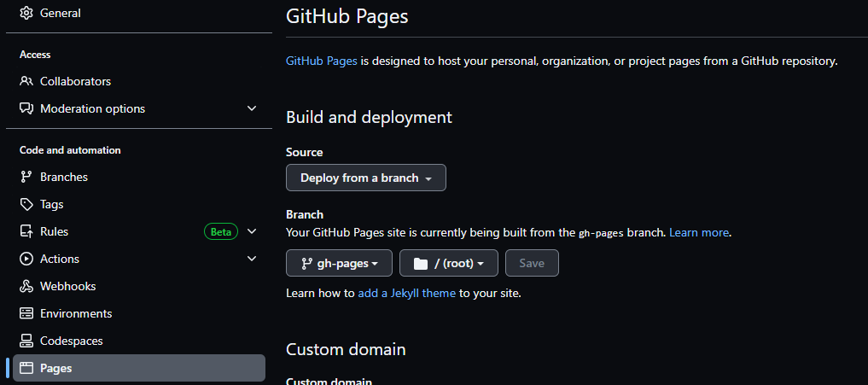Click the Beta badge next to Rules
868x385 pixels.
221,231
